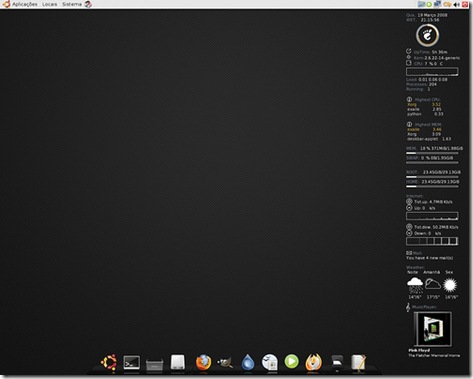Image resolution: width=473 pixels, height=379 pixels.
Task: Open the Sistema menu
Action: (72, 4)
